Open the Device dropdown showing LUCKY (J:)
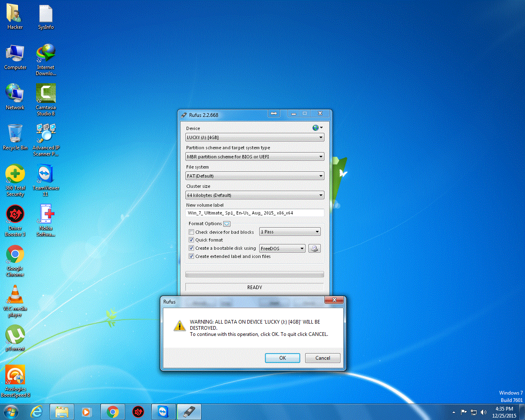This screenshot has height=420, width=525. [255, 137]
